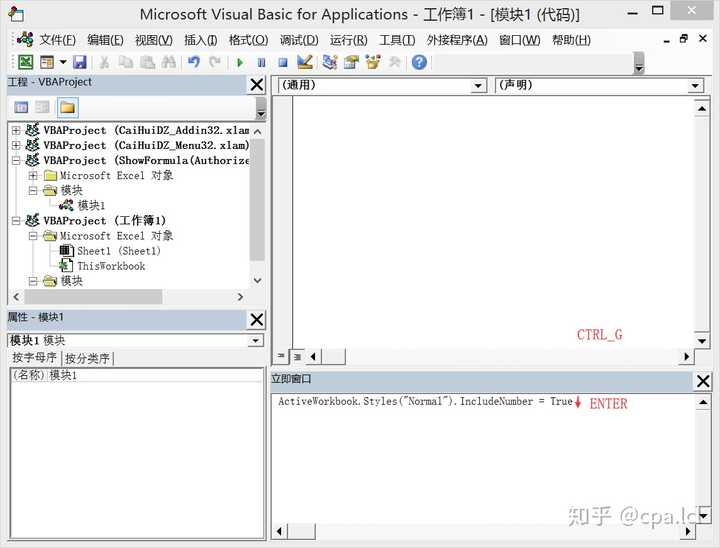Close the 立即窗口 pane

click(x=703, y=381)
